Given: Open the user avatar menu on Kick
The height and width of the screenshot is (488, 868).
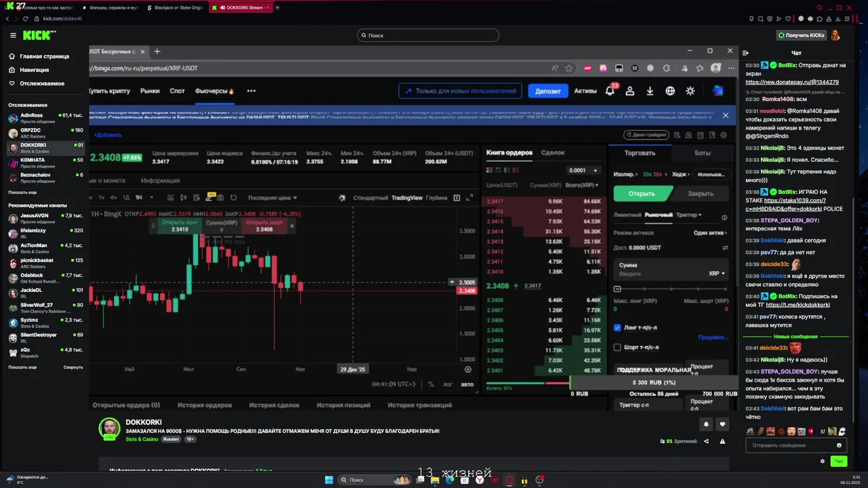Looking at the screenshot, I should click(x=835, y=35).
